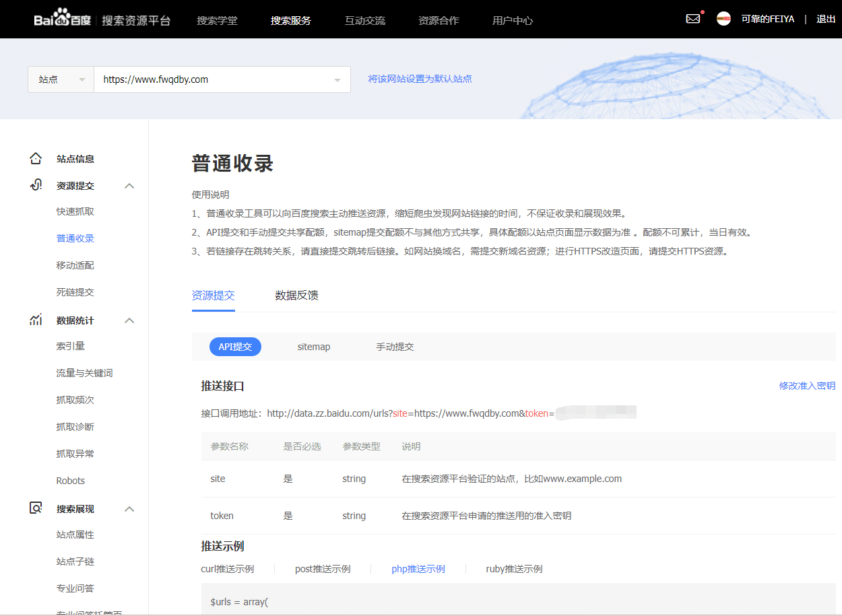The height and width of the screenshot is (616, 842).
Task: Click the 数据统计 chart icon
Action: coord(36,320)
